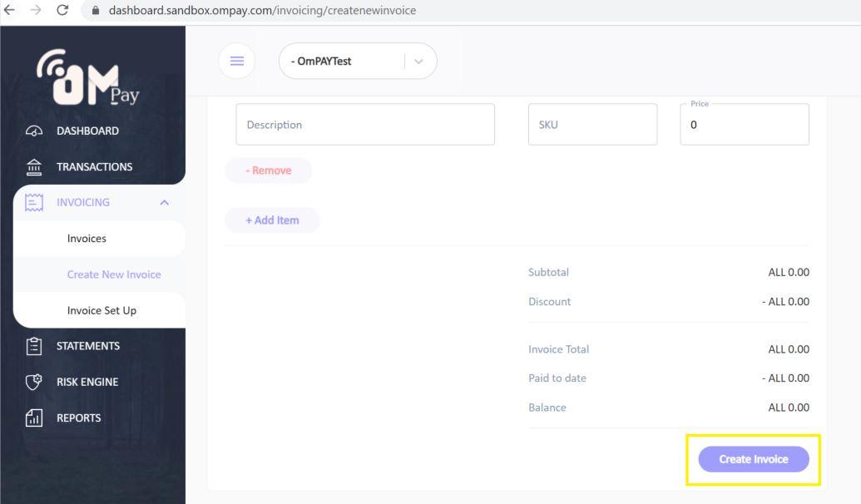Remove the current line item
The width and height of the screenshot is (861, 504).
pos(268,170)
